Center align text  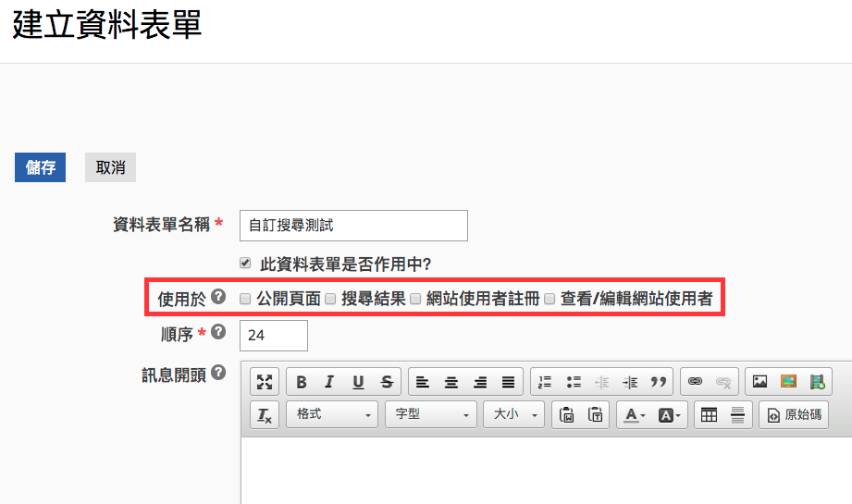pyautogui.click(x=451, y=382)
